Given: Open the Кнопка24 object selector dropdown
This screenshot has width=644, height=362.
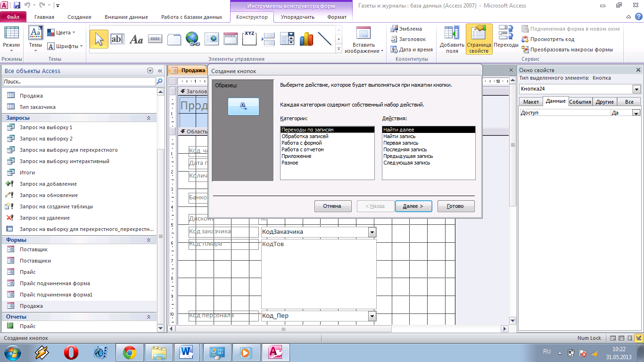Looking at the screenshot, I should pos(637,89).
